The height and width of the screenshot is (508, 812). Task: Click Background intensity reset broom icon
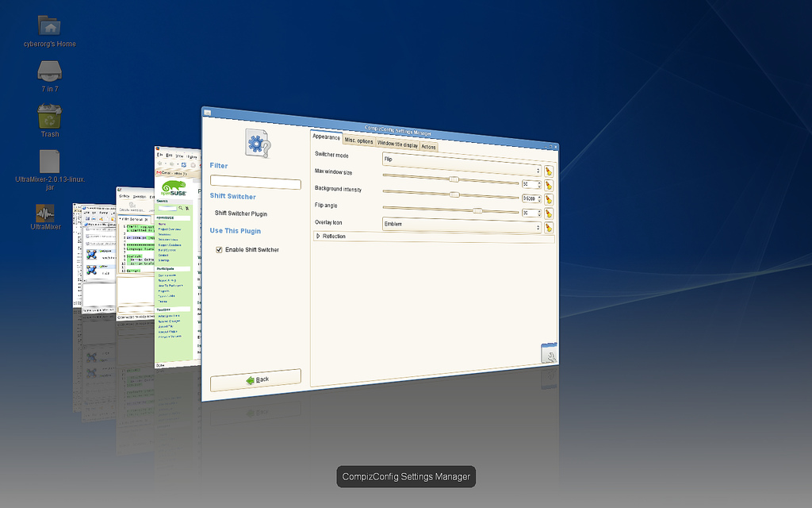point(548,199)
